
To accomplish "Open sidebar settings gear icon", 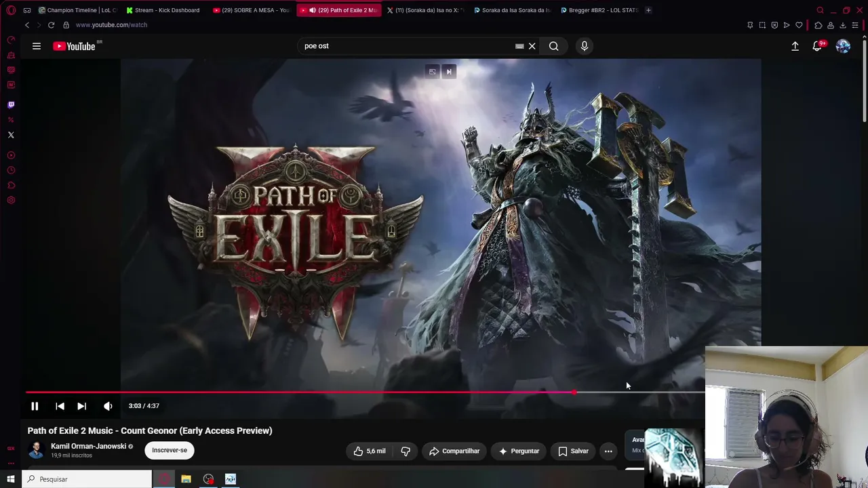I will pyautogui.click(x=11, y=200).
